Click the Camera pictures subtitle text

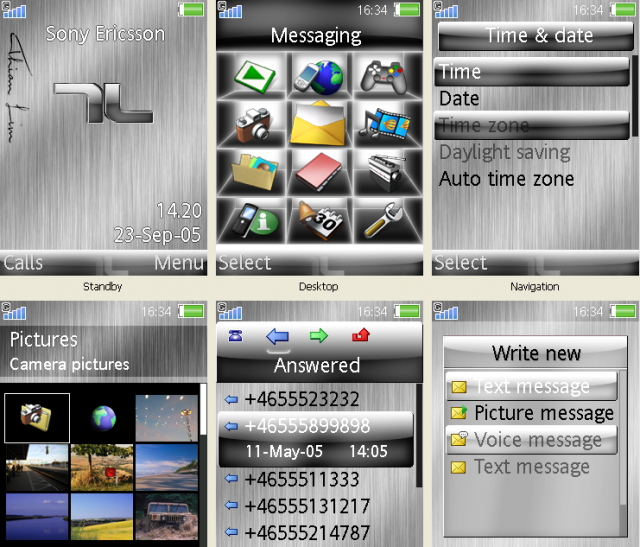coord(69,364)
